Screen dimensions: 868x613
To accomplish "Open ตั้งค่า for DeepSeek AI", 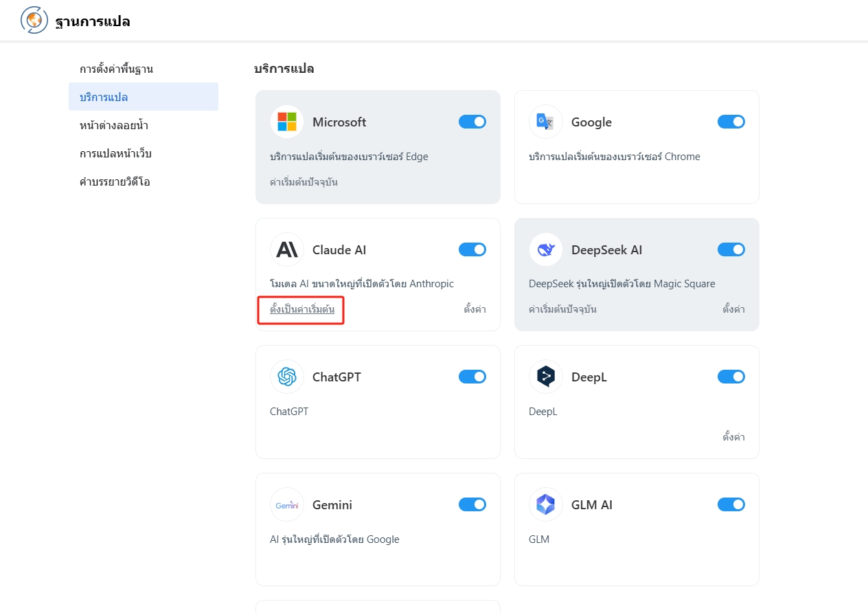I will [x=733, y=309].
